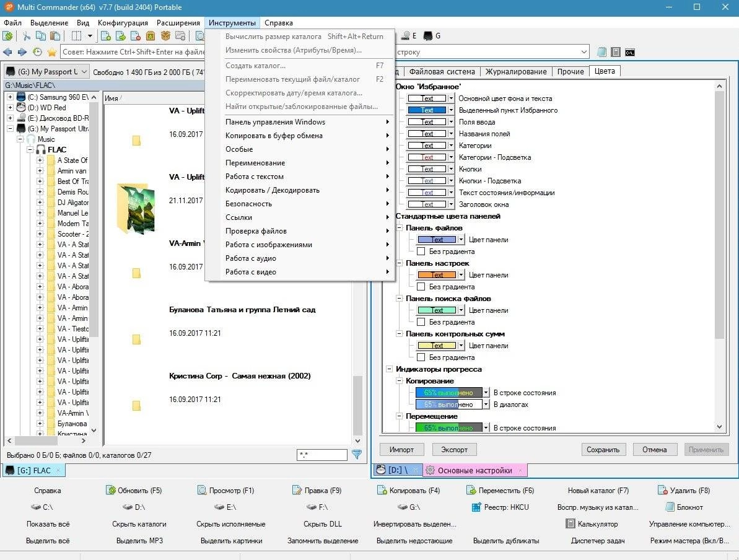Open favorites with the yellow star icon
This screenshot has width=739, height=560.
(x=52, y=52)
